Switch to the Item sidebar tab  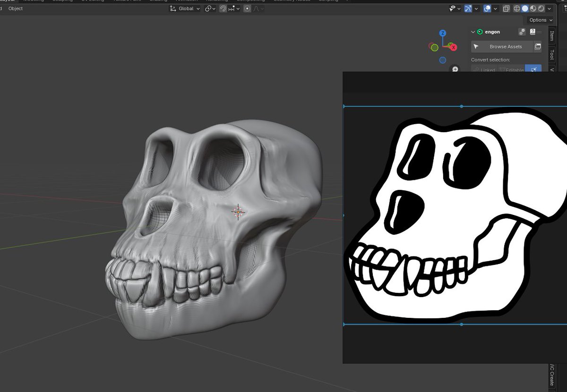(x=552, y=36)
